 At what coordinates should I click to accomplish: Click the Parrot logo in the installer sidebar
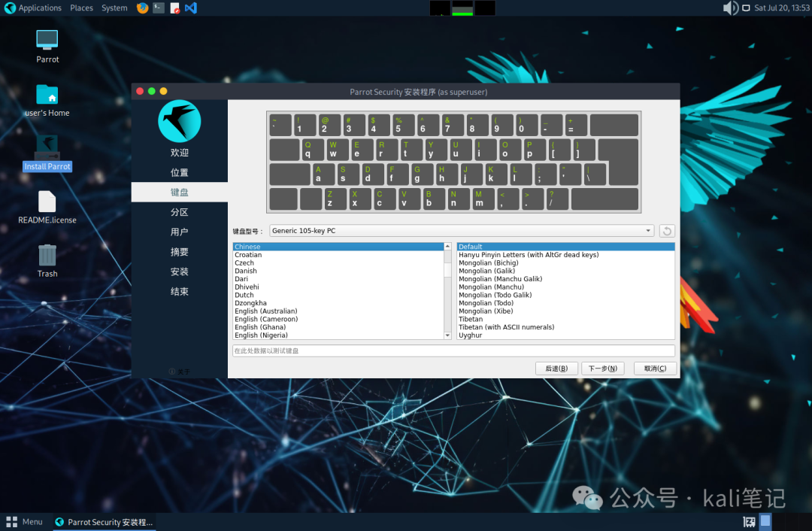point(180,121)
